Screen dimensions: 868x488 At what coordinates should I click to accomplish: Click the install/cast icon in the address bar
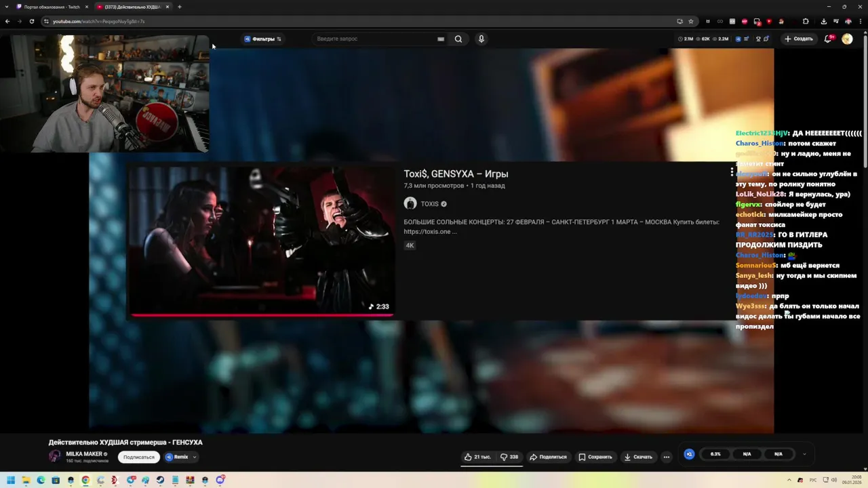click(679, 21)
